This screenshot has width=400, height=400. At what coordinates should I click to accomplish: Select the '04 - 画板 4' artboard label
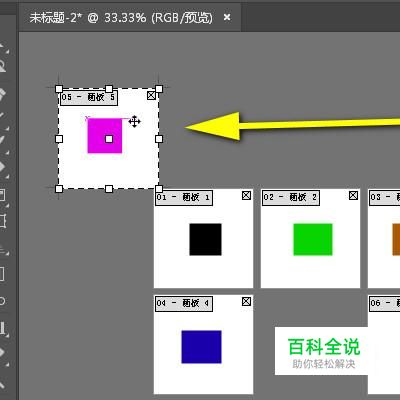pos(184,303)
